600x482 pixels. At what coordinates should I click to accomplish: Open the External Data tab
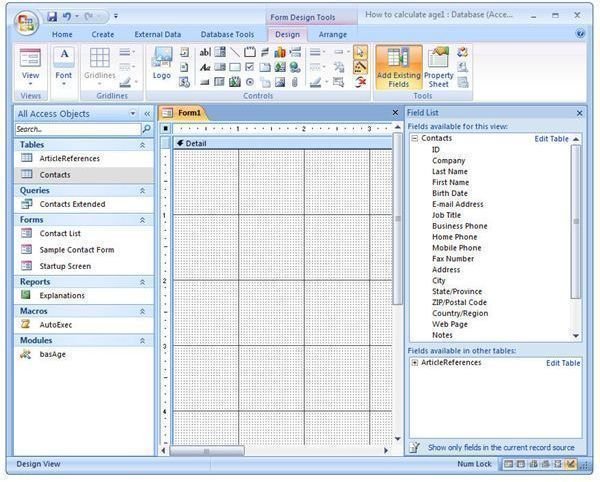(x=157, y=34)
